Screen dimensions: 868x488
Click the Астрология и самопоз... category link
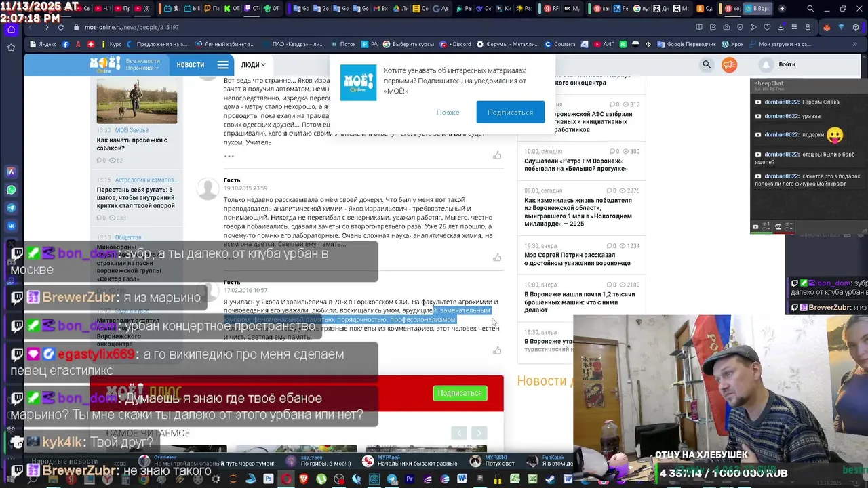tap(146, 180)
